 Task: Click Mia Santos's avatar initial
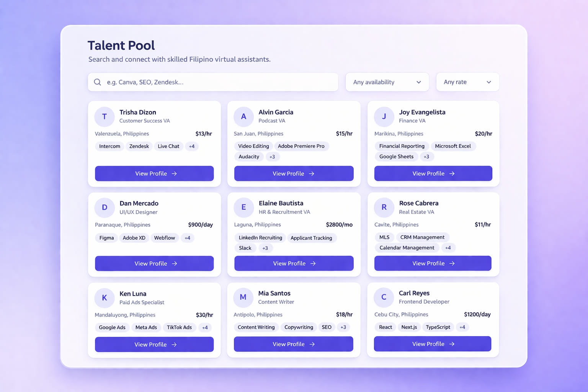(243, 297)
